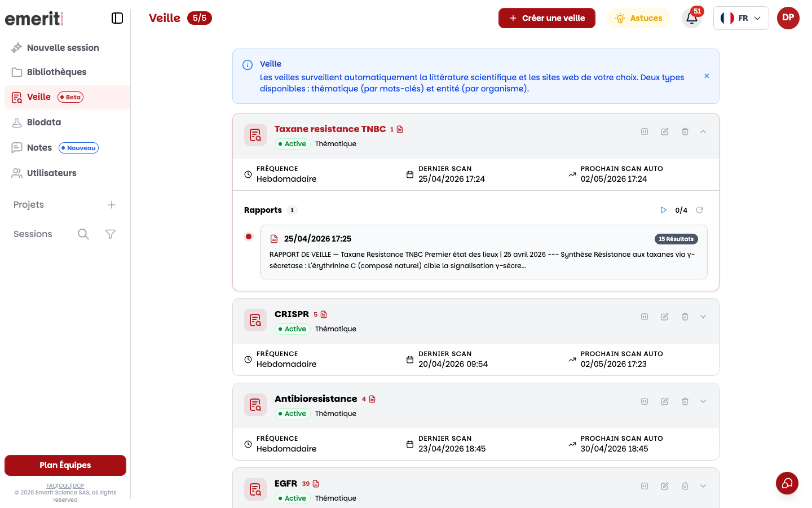Click Taxane resistance TNBC report count icon
The width and height of the screenshot is (812, 508).
(400, 129)
